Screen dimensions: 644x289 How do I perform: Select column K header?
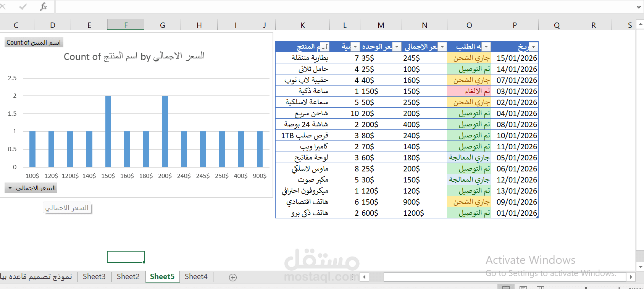pyautogui.click(x=303, y=25)
